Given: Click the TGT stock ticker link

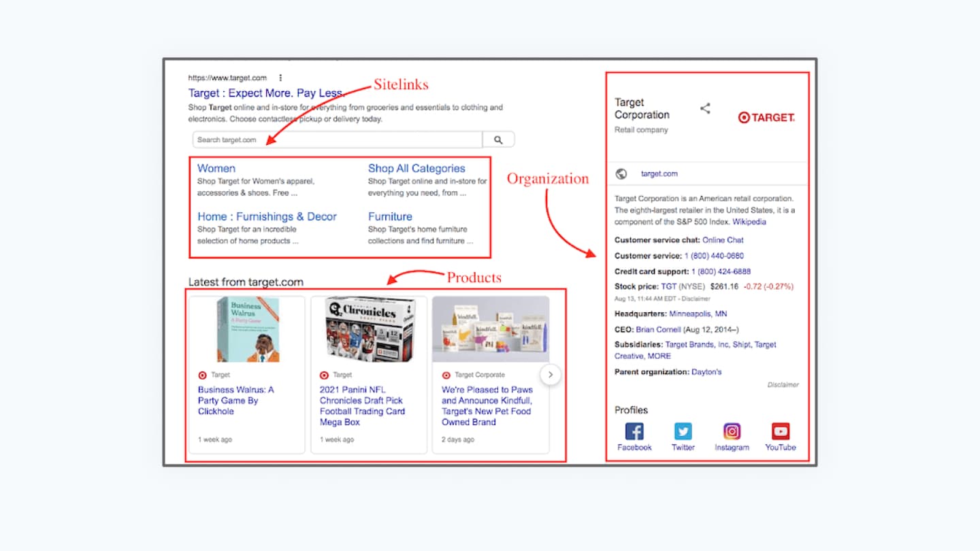Looking at the screenshot, I should pyautogui.click(x=668, y=286).
